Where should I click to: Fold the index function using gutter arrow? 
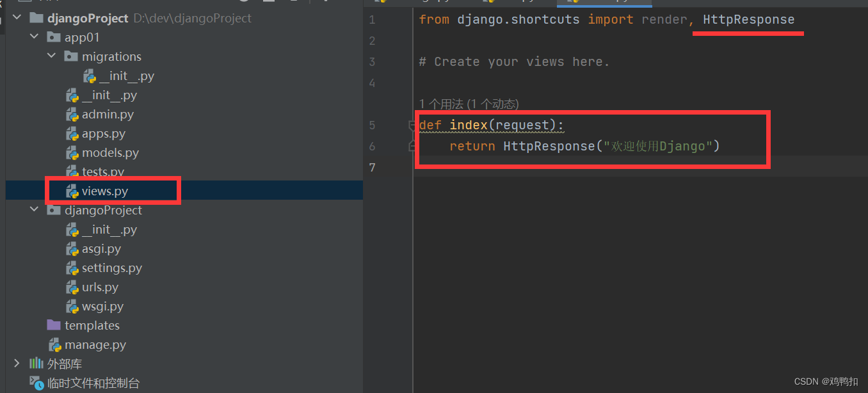pos(412,125)
